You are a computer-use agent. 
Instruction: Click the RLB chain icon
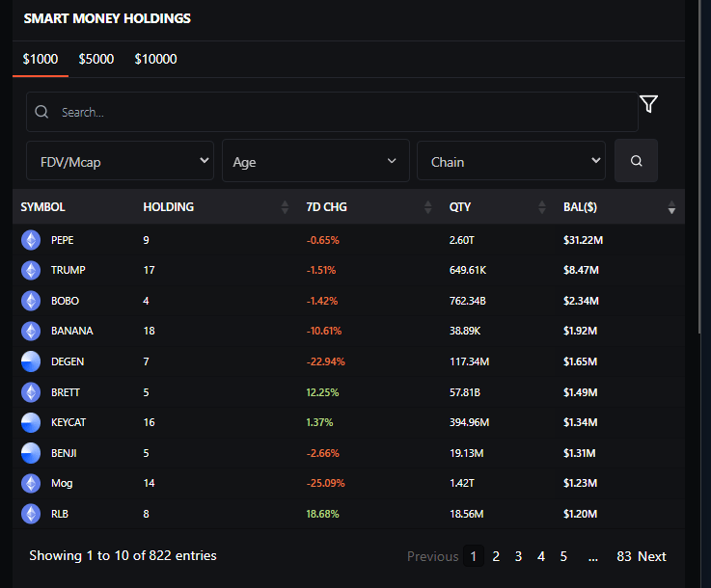(x=31, y=514)
